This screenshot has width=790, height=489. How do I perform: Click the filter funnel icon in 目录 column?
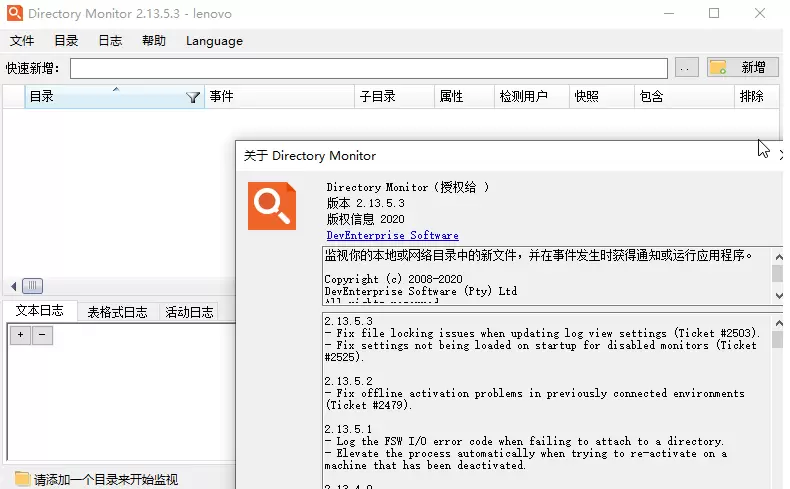(x=192, y=97)
